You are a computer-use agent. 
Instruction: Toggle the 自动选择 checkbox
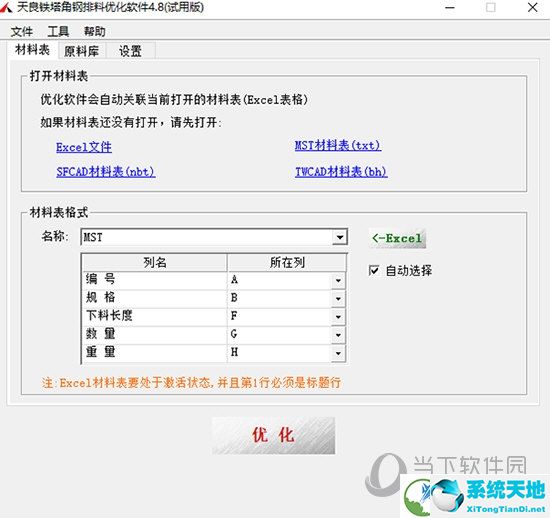374,270
